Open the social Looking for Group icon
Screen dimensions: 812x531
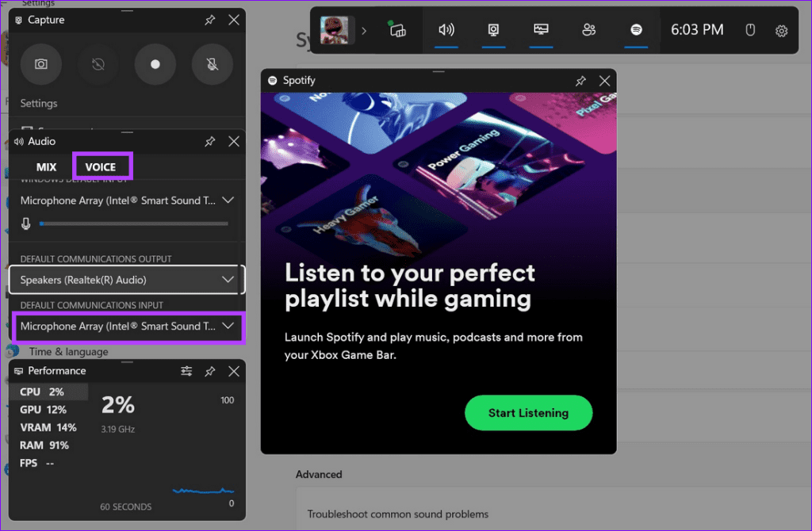click(x=588, y=30)
